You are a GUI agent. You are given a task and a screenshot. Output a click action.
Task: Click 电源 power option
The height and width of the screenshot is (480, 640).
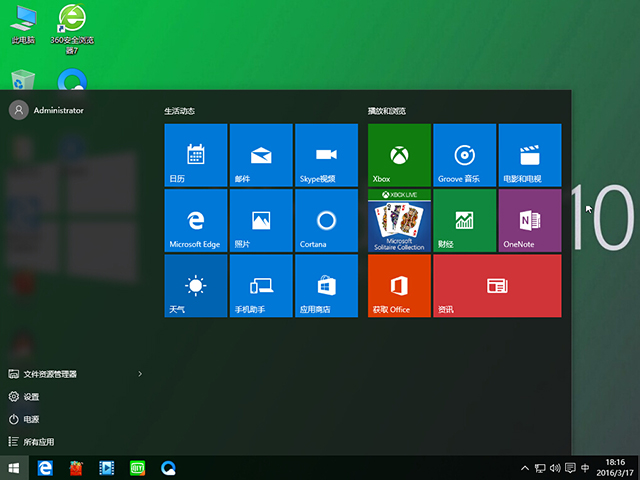coord(32,419)
